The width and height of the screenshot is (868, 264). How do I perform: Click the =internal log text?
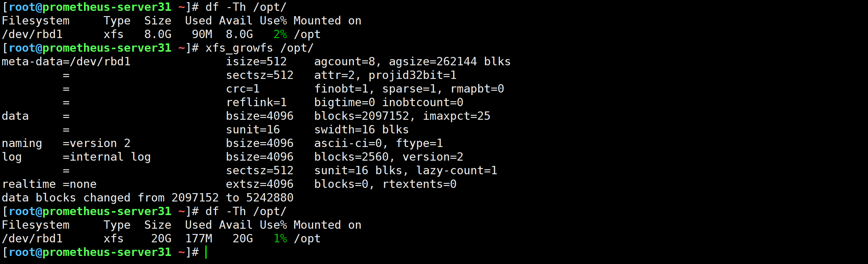click(x=107, y=157)
